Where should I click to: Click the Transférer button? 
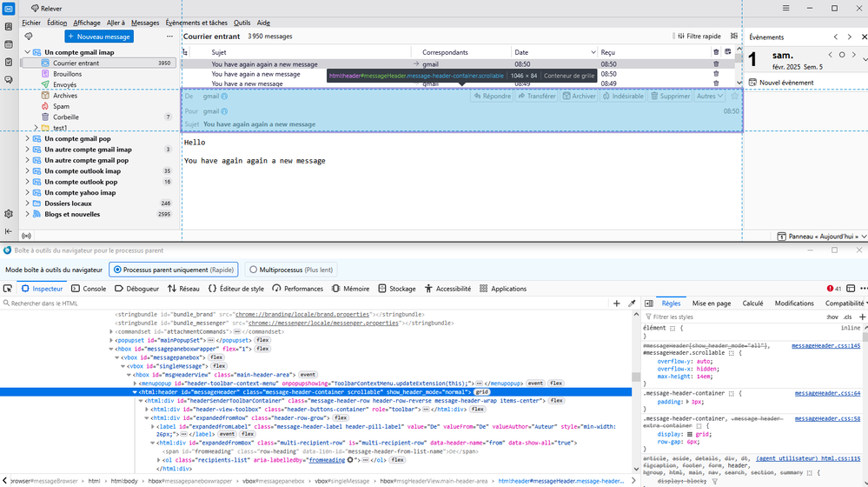coord(536,96)
